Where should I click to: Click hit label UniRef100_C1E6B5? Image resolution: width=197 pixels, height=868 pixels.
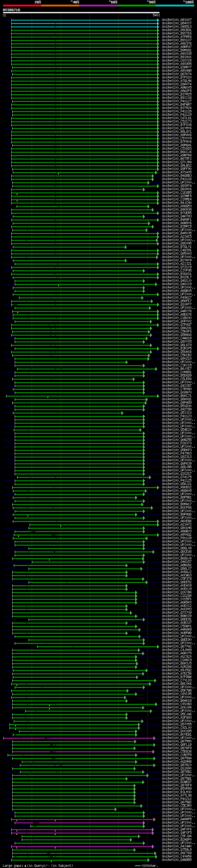pos(177,192)
